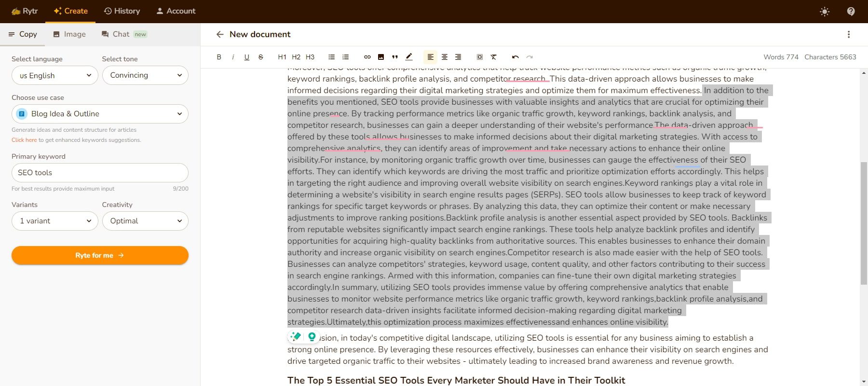The height and width of the screenshot is (386, 868).
Task: Toggle italic text formatting
Action: click(233, 57)
